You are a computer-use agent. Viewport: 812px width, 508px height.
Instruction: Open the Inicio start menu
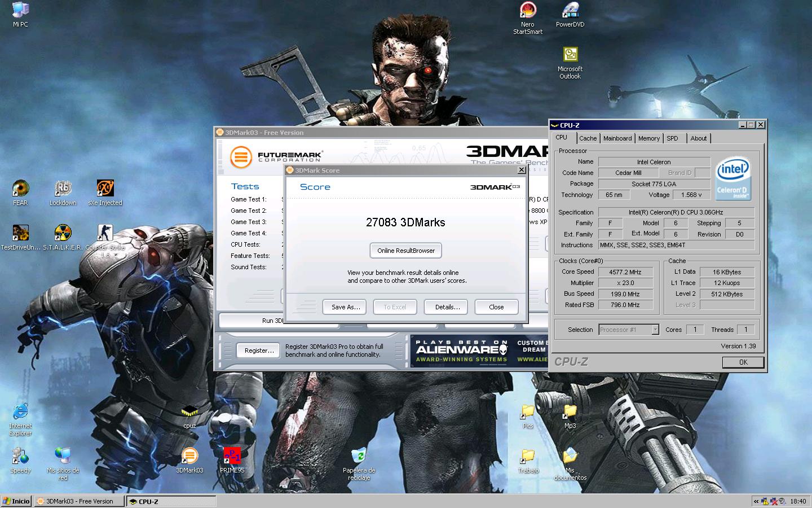16,501
